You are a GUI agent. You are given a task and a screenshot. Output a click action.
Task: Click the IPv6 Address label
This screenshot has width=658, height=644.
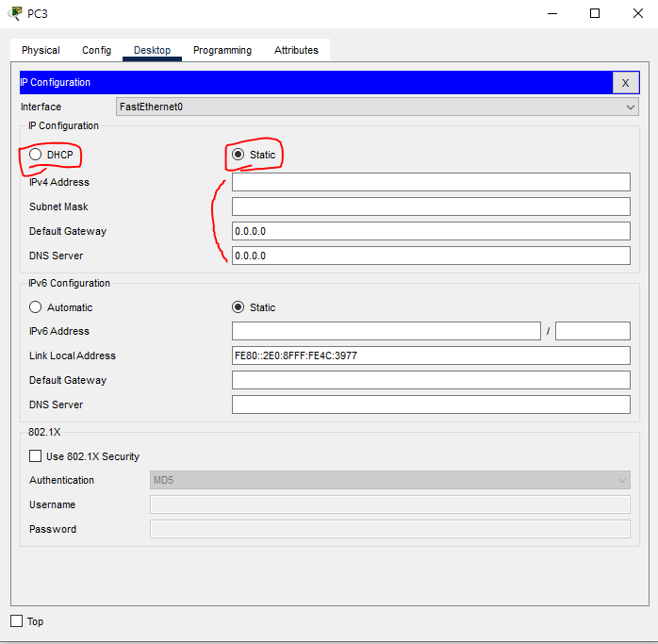coord(59,331)
